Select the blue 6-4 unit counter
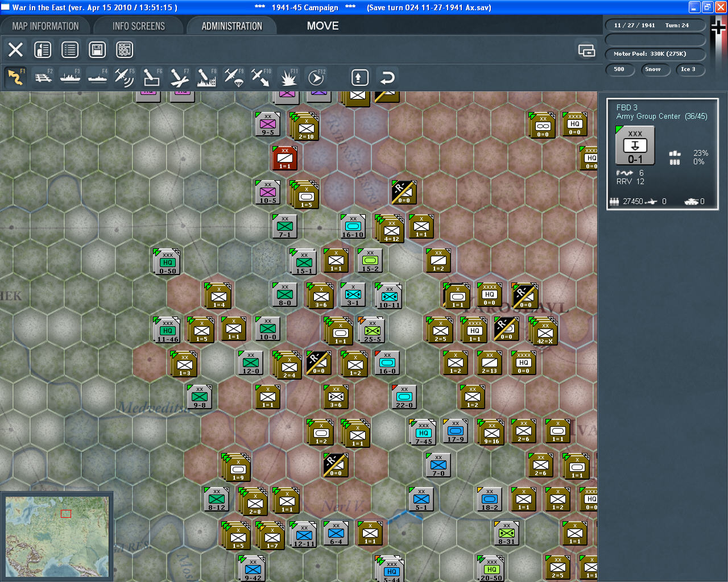Screen dimensions: 728x582 pos(336,533)
